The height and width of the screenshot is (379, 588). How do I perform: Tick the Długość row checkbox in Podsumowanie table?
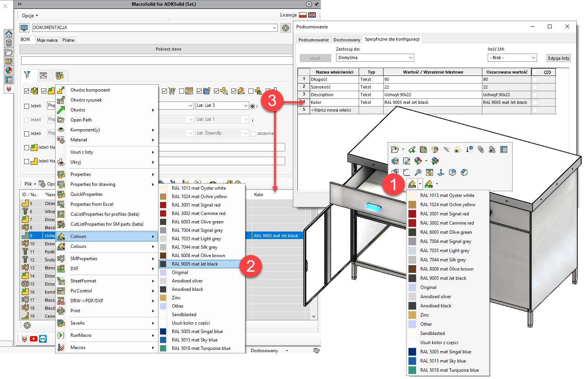point(535,80)
